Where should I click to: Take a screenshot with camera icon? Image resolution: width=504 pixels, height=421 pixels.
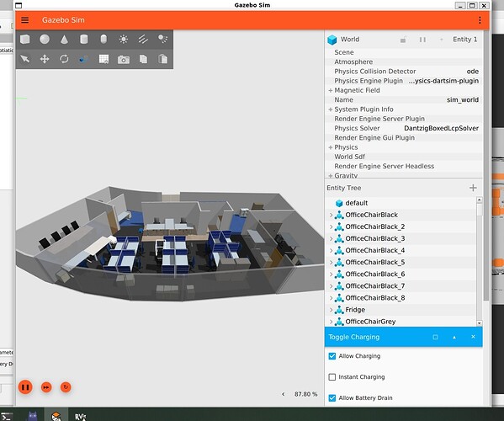tap(124, 59)
